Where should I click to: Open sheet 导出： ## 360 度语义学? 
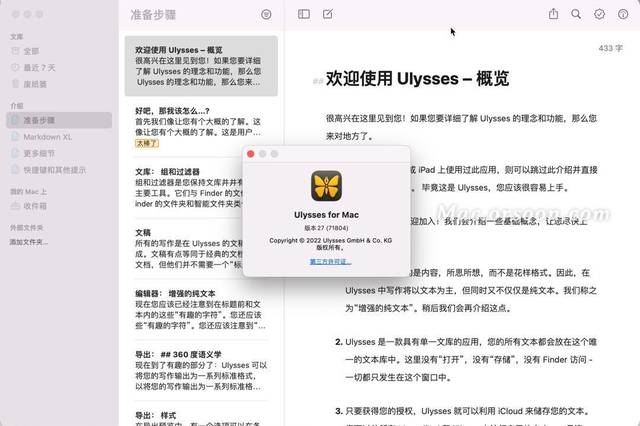click(201, 370)
